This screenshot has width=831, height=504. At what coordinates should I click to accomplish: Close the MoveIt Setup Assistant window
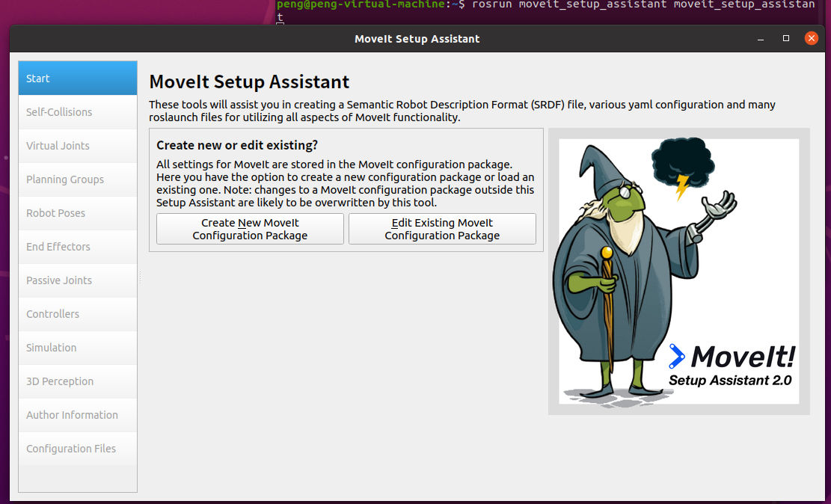click(811, 38)
